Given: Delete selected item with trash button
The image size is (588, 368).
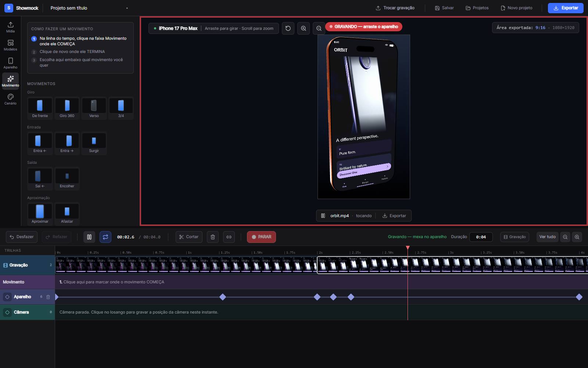Looking at the screenshot, I should 213,237.
